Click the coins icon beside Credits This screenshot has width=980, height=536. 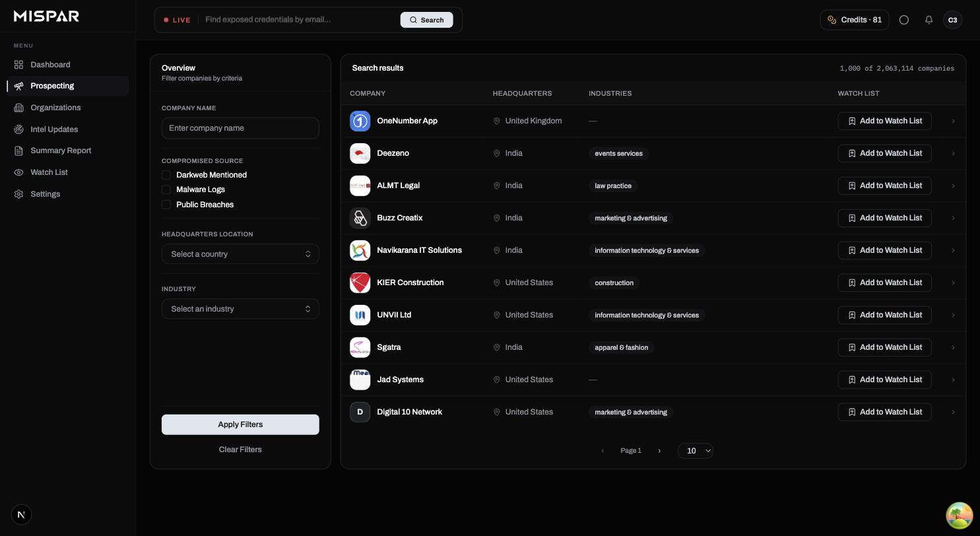(x=832, y=20)
